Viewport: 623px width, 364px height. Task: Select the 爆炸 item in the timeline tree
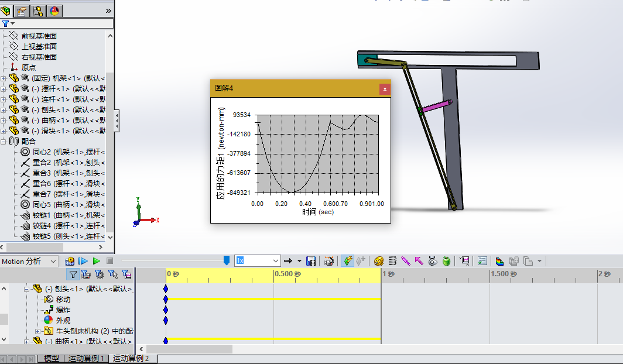click(x=63, y=310)
